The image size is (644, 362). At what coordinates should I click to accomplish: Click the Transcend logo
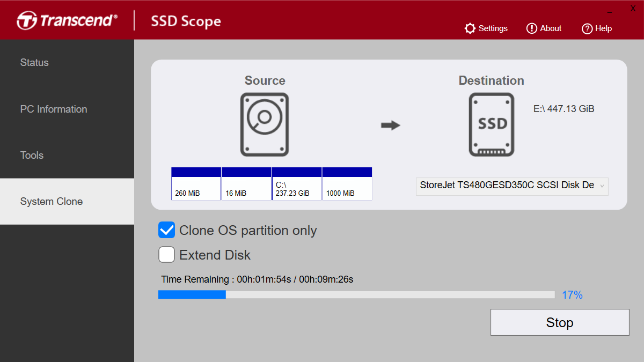tap(67, 21)
